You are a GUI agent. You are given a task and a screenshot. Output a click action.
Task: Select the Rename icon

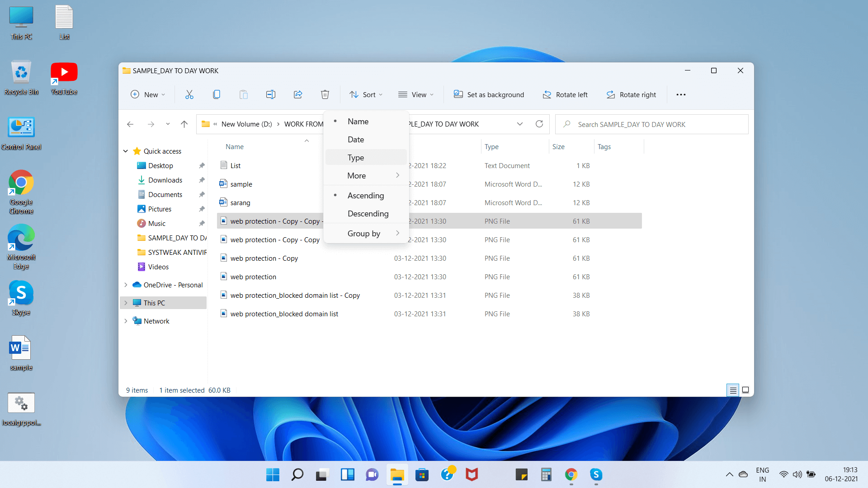(x=270, y=94)
